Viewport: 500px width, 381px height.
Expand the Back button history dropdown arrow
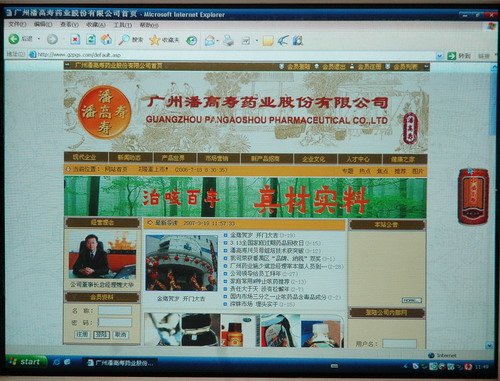coord(39,39)
